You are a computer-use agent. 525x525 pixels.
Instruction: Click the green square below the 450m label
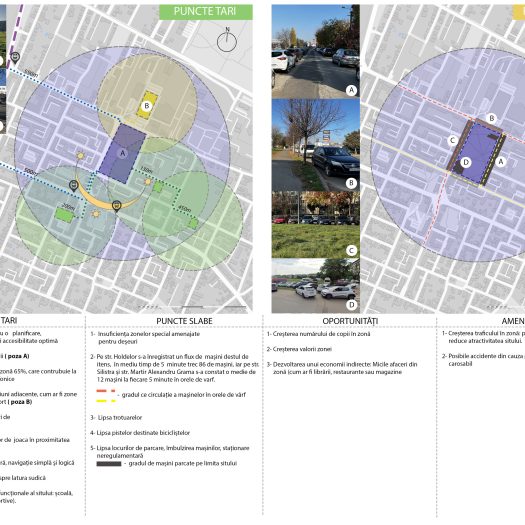coord(193,223)
